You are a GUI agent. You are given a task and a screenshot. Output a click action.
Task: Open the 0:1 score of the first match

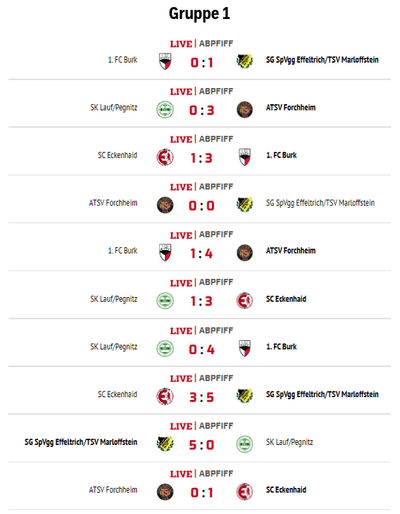(202, 62)
